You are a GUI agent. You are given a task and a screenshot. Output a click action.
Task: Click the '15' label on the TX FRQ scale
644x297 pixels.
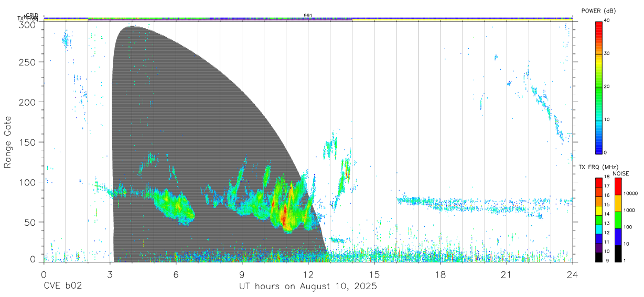tap(607, 205)
